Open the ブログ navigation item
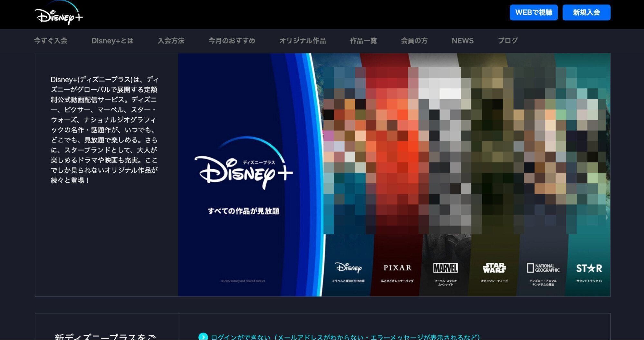This screenshot has width=644, height=340. [507, 41]
